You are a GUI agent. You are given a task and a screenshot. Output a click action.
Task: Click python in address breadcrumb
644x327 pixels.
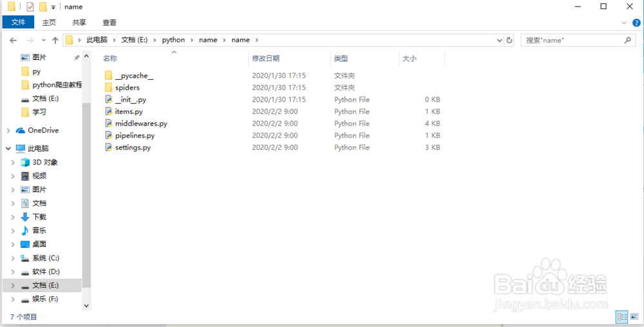click(173, 40)
